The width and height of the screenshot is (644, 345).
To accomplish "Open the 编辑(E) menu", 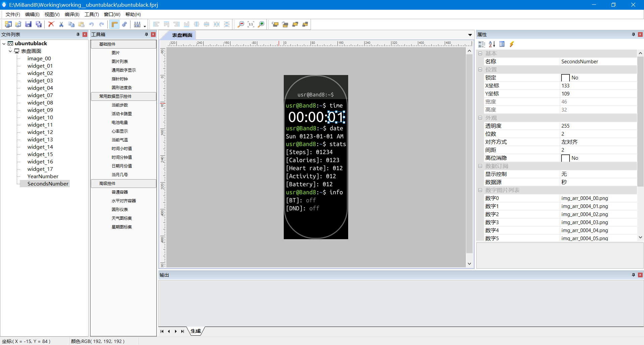I will tap(32, 14).
